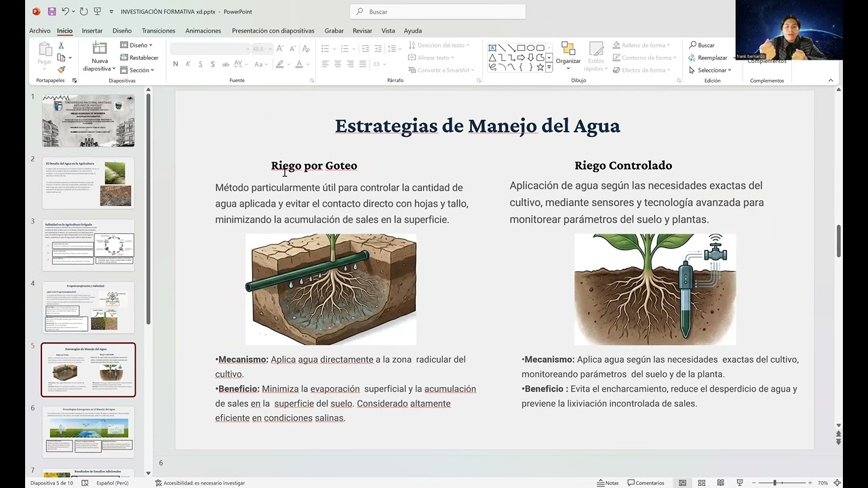Select slide 2 thumbnail

pos(88,183)
